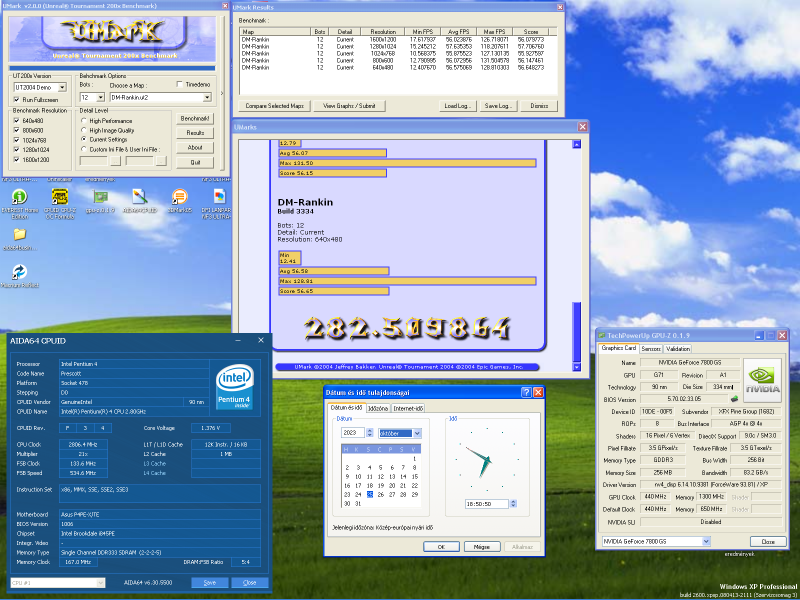This screenshot has height=600, width=800.
Task: Open the aida64busin... folder icon
Action: coord(19,235)
